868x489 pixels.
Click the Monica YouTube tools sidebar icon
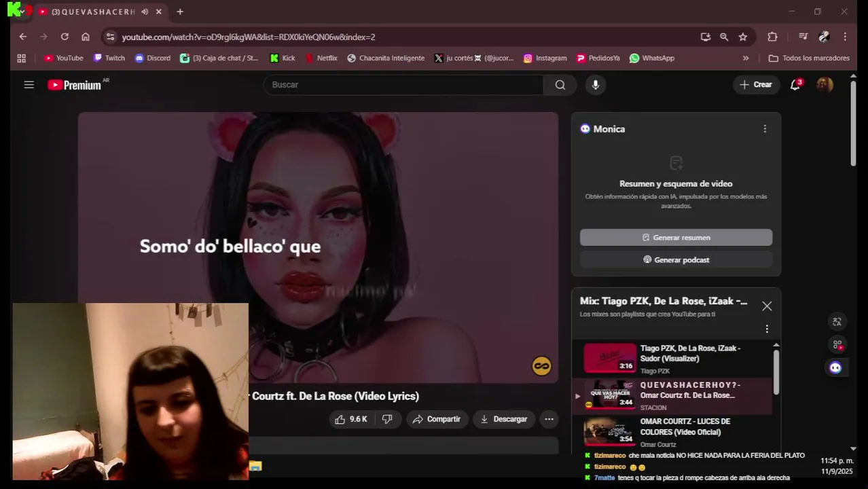(836, 344)
